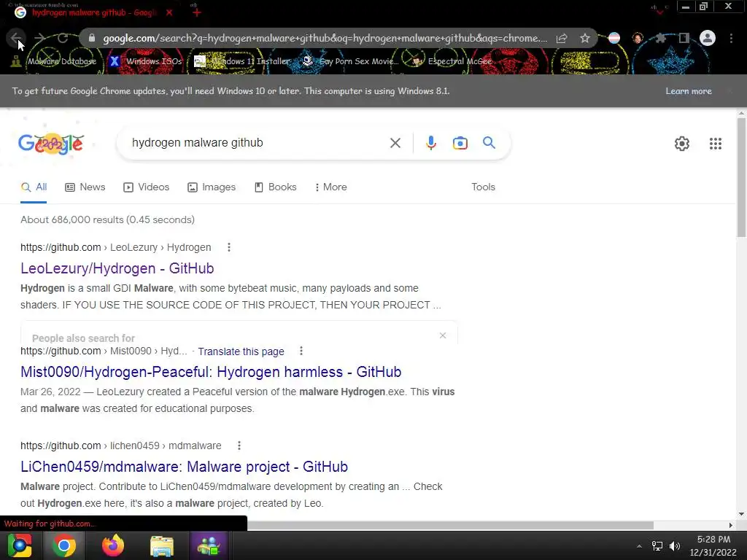
Task: Launch Firefox from the taskbar
Action: point(112,545)
